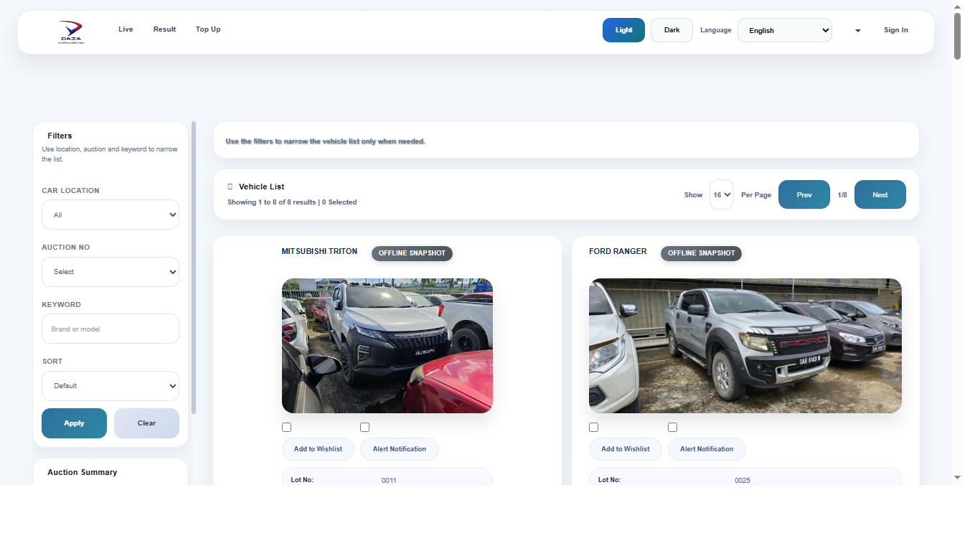Click the DAZA logo in the header
Screen dimensions: 980x551
click(x=71, y=32)
